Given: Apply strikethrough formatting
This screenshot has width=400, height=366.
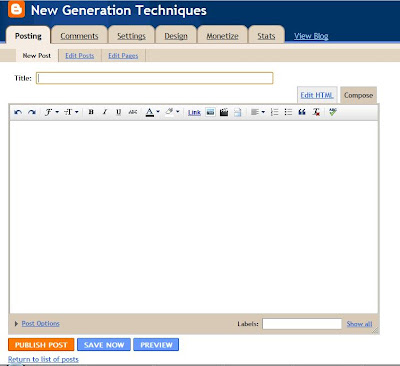Looking at the screenshot, I should click(x=133, y=112).
